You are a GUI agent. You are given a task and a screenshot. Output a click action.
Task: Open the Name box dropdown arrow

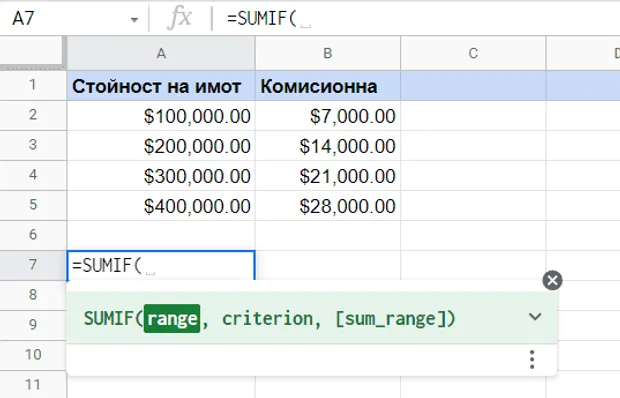(x=134, y=19)
